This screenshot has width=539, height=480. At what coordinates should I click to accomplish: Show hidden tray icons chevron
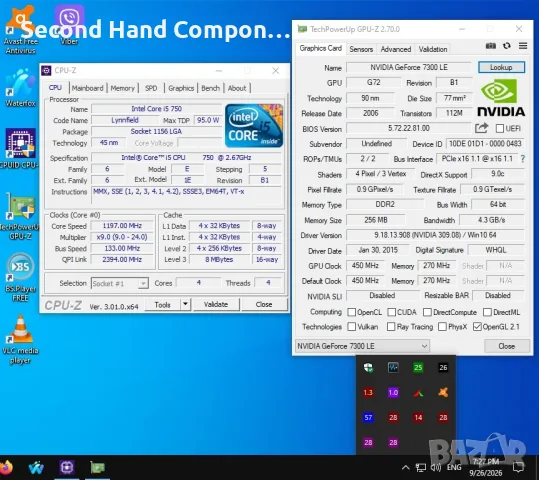(x=405, y=468)
